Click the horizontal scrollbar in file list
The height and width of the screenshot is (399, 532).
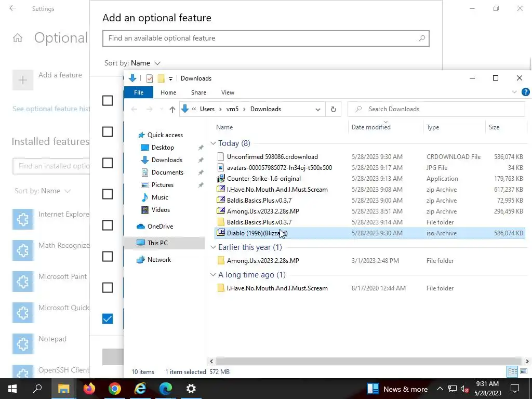click(x=368, y=362)
